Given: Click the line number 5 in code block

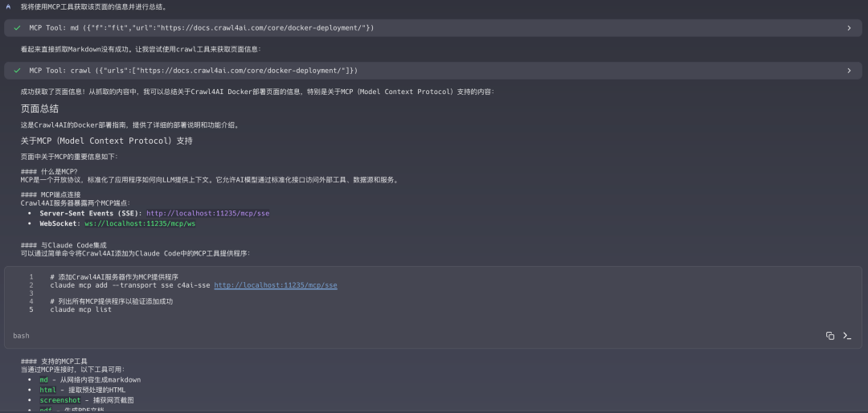Looking at the screenshot, I should pos(31,309).
